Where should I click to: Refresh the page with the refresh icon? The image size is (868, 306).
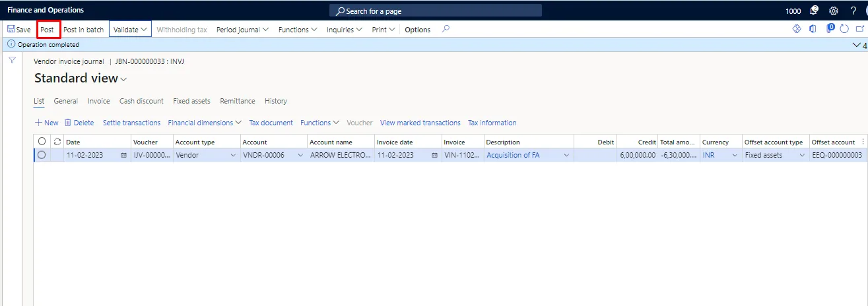(x=844, y=29)
